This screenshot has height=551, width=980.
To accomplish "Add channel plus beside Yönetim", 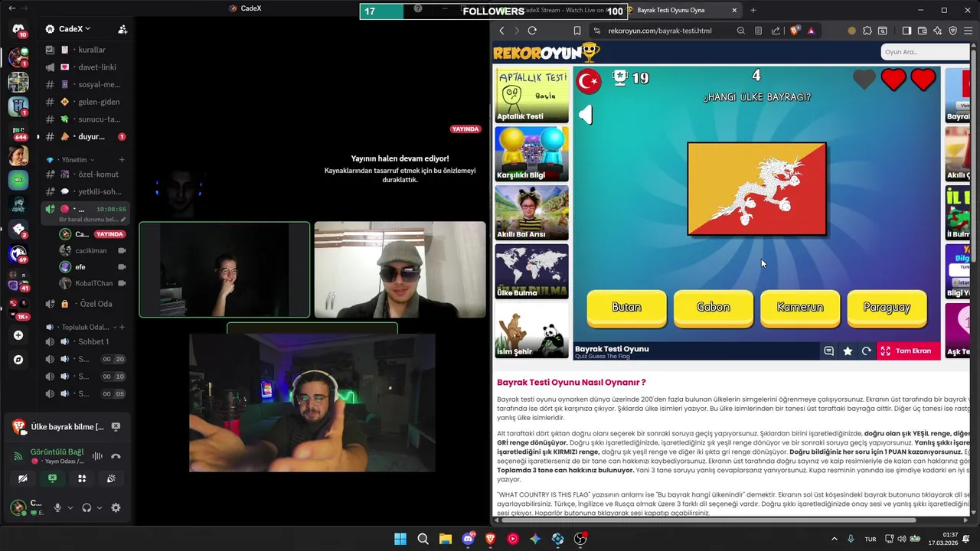I will click(121, 160).
